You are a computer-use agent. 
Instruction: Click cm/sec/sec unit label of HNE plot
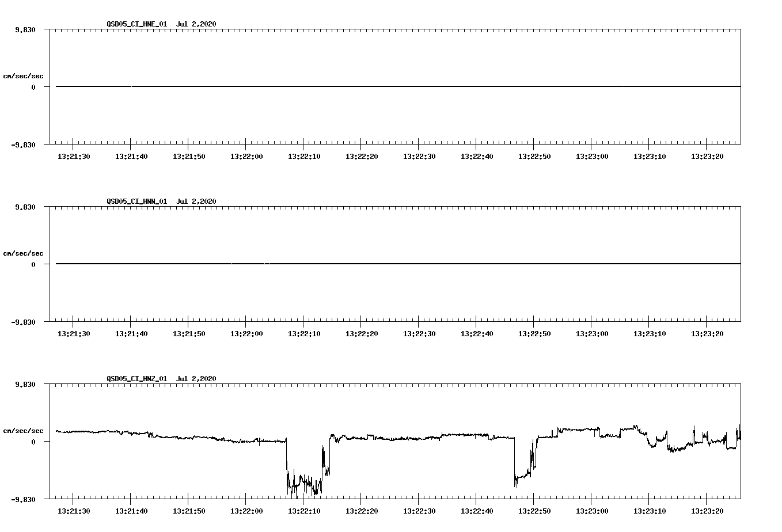click(23, 76)
